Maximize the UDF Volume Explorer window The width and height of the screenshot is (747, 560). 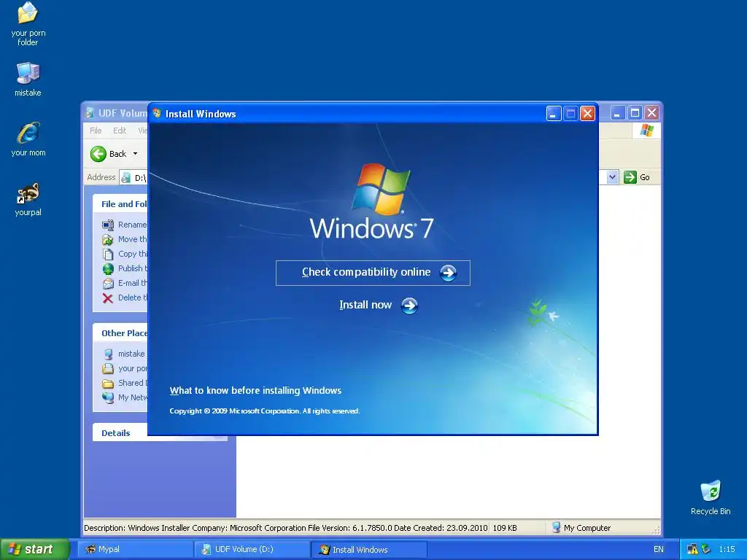(635, 113)
